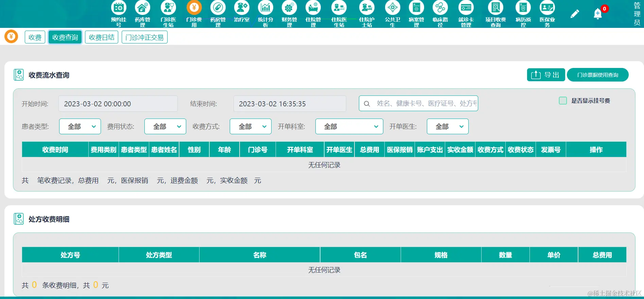Click the 数量 column header

click(505, 255)
